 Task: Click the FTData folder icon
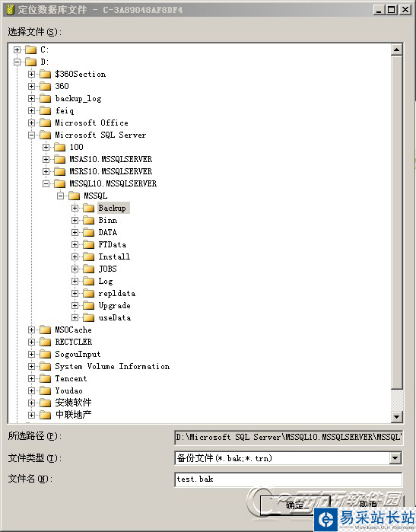[88, 244]
